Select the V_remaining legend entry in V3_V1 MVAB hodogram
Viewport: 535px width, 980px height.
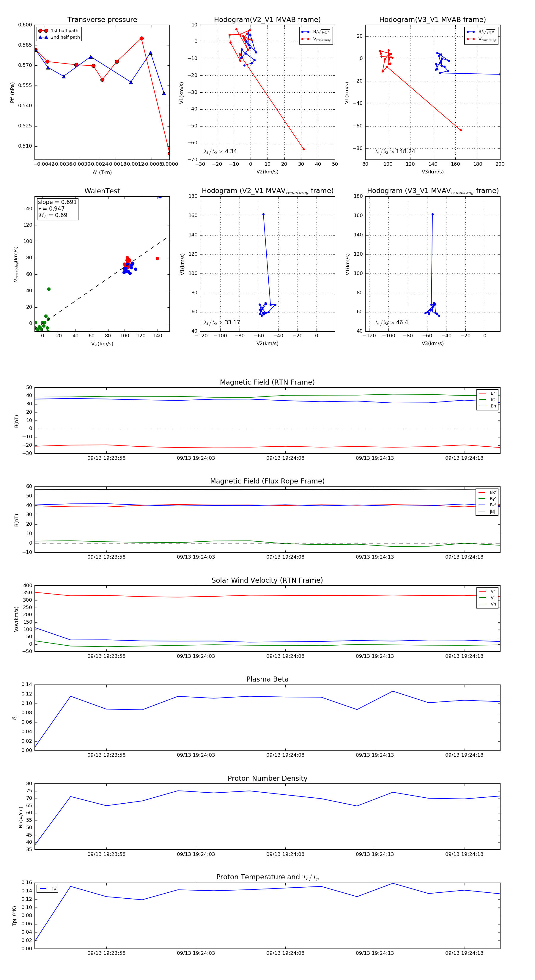tap(481, 39)
